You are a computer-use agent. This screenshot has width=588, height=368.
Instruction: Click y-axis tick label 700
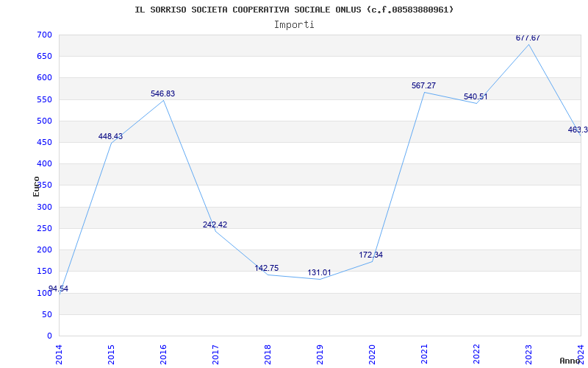coord(44,35)
